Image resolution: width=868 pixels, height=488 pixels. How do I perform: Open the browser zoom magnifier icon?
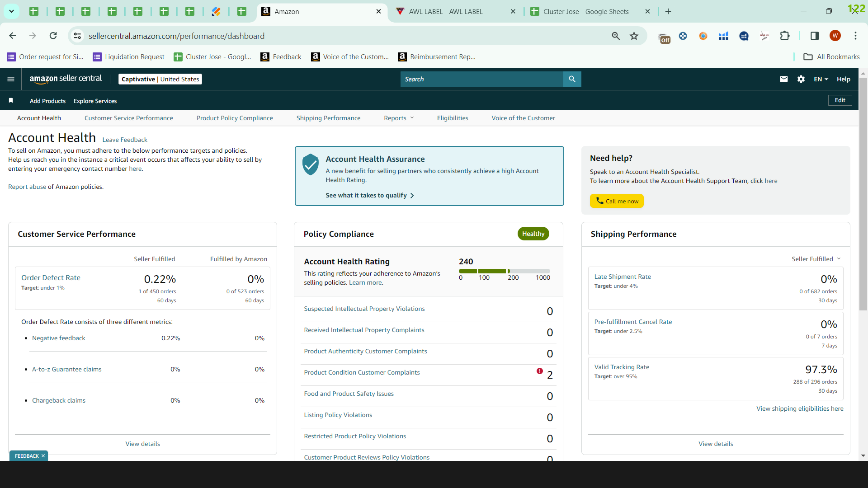(616, 36)
